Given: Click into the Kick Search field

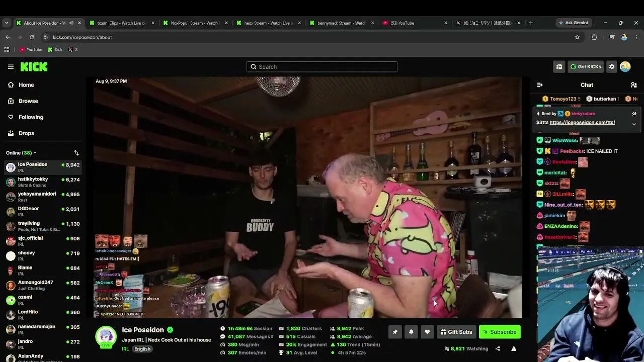Looking at the screenshot, I should pyautogui.click(x=322, y=67).
